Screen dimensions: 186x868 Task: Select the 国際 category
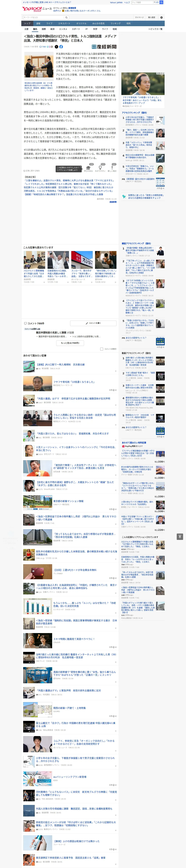[44, 29]
